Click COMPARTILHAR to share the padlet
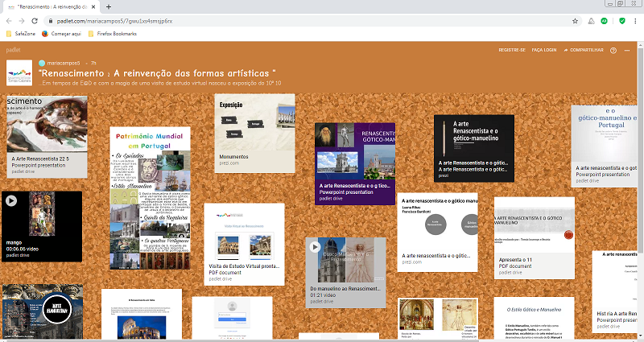 coord(584,50)
